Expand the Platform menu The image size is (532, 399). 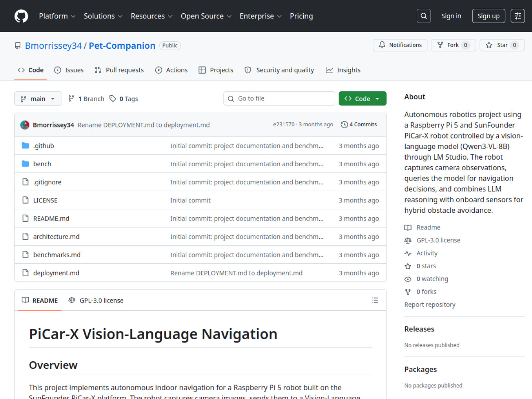(x=57, y=16)
